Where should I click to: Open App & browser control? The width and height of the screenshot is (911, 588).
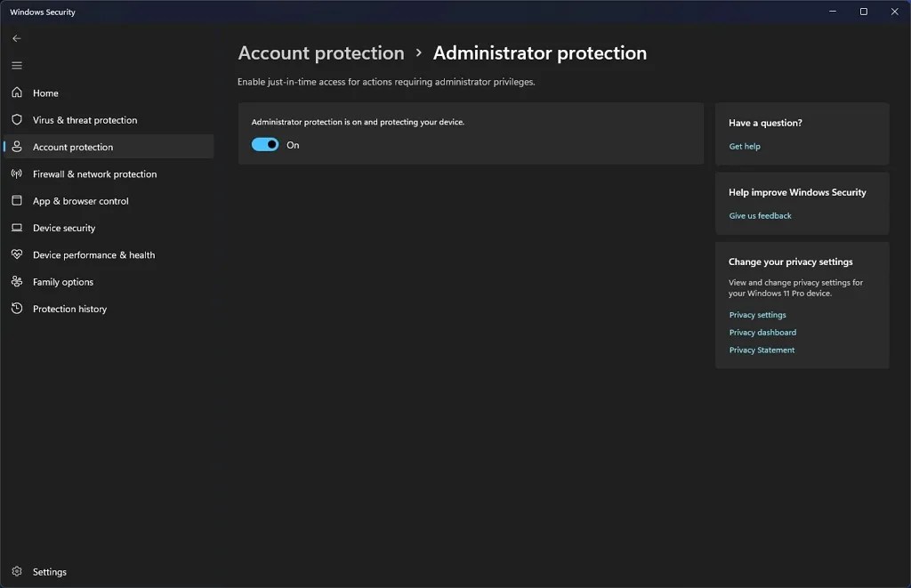coord(109,200)
